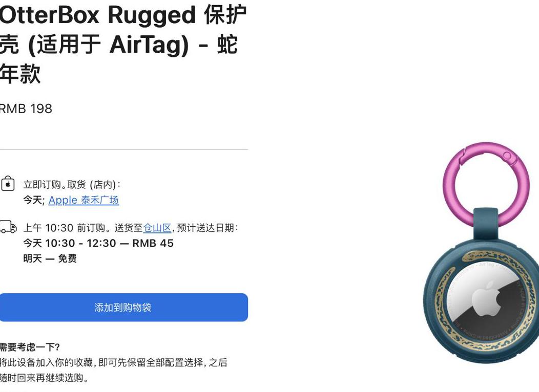Click the 今天; pickup availability text
Screen dimensions: 539x392
pyautogui.click(x=34, y=200)
